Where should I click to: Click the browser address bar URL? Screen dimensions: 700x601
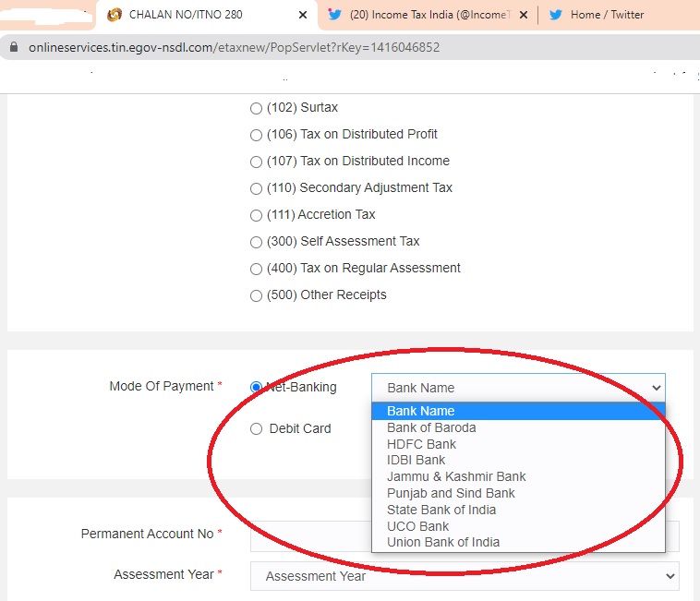tap(234, 47)
